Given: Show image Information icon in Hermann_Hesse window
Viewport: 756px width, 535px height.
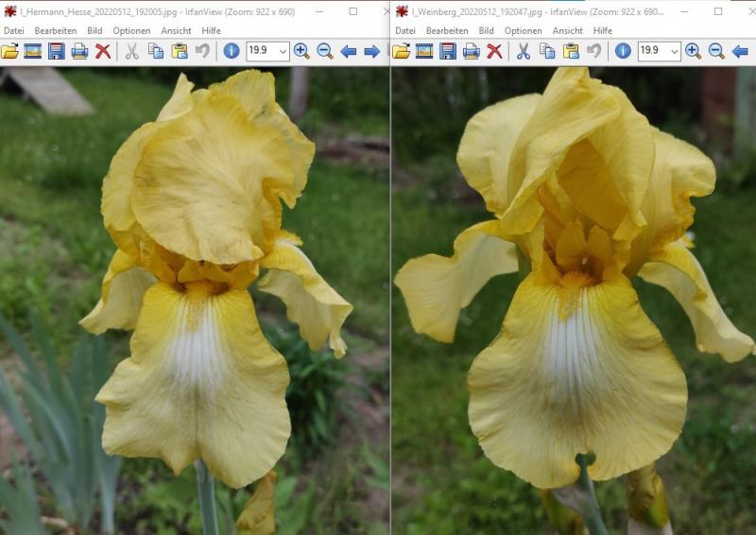Looking at the screenshot, I should click(x=232, y=51).
